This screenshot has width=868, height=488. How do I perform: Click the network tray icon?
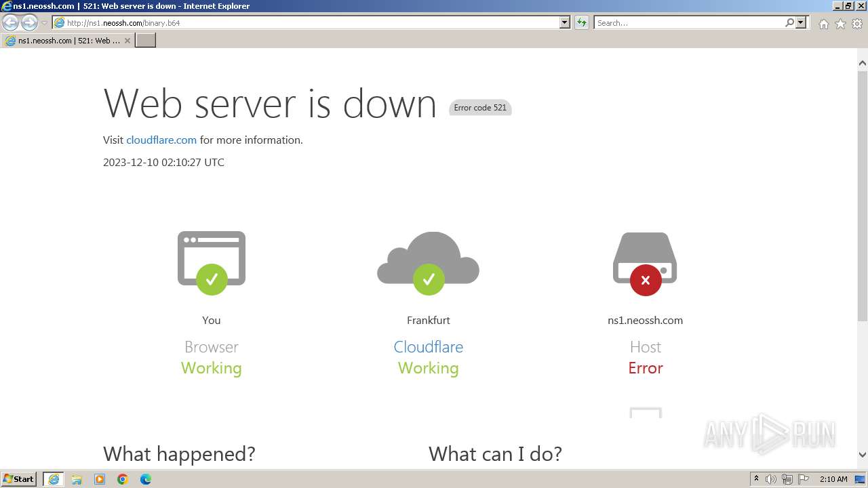coord(787,479)
